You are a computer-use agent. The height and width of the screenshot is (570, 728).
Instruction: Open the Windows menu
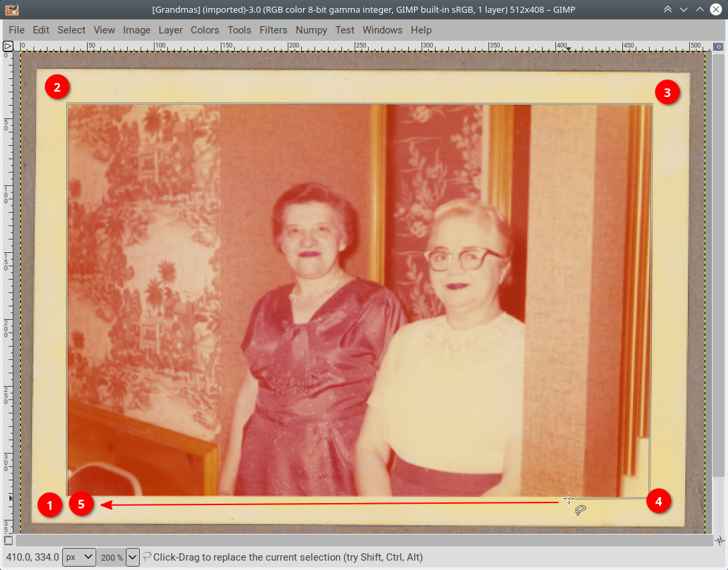click(x=382, y=29)
